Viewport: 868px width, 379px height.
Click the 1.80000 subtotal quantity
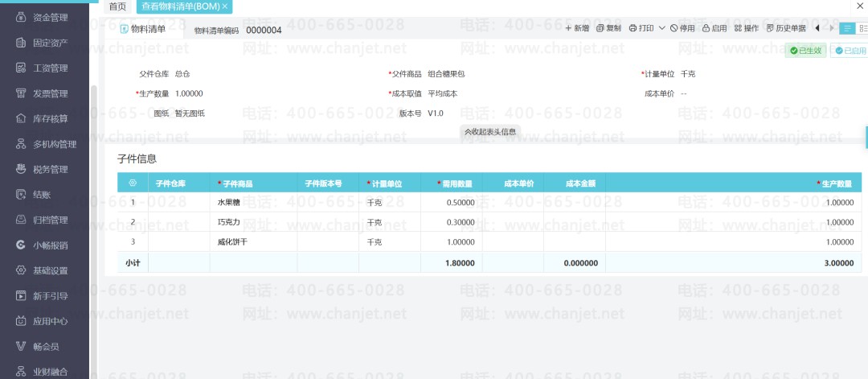(x=460, y=262)
